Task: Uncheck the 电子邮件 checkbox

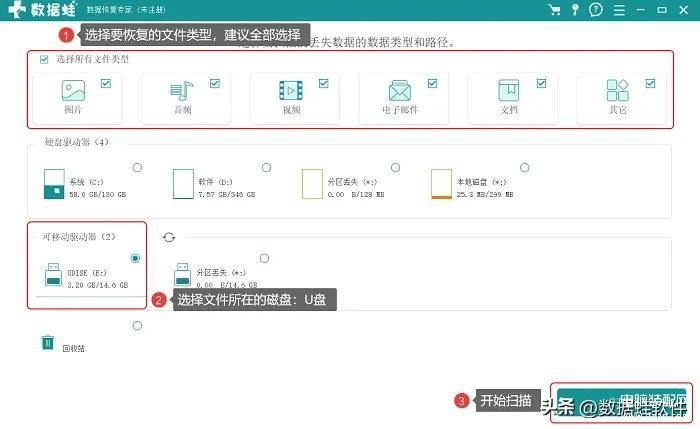Action: [433, 83]
